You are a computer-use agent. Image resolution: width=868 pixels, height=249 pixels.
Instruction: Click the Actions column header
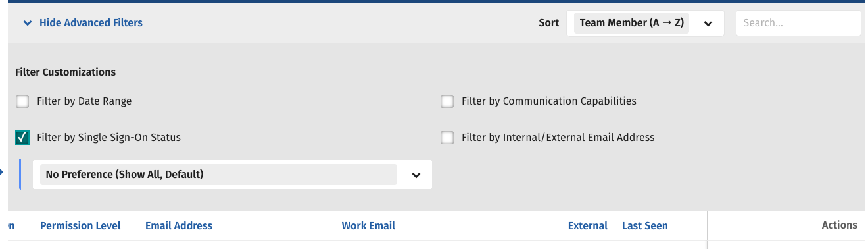[x=840, y=225]
